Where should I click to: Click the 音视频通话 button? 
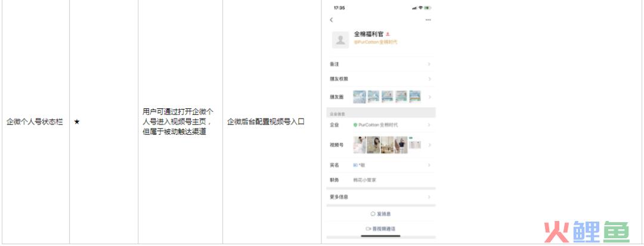click(x=380, y=229)
